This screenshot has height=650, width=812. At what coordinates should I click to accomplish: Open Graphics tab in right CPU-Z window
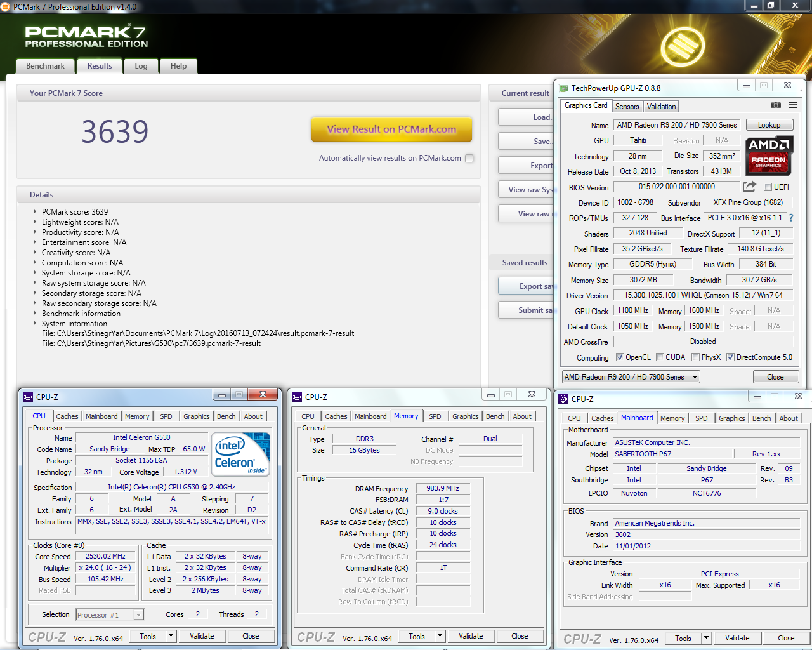pos(731,418)
